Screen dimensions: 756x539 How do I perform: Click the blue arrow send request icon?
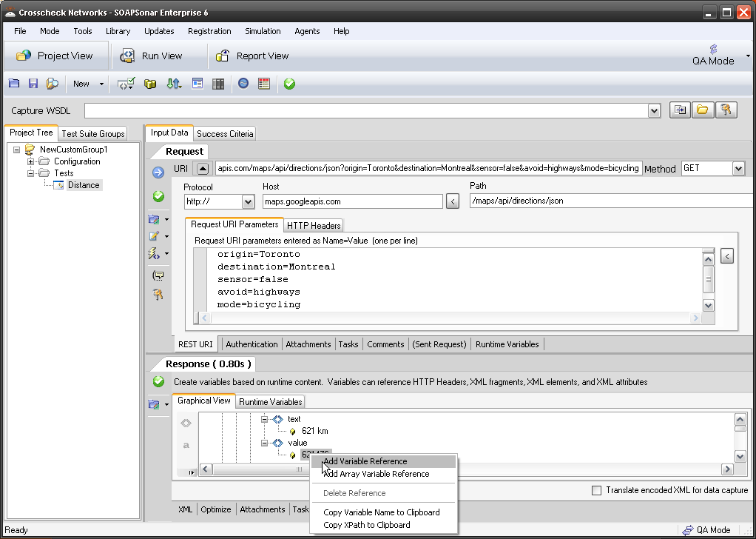coord(158,173)
